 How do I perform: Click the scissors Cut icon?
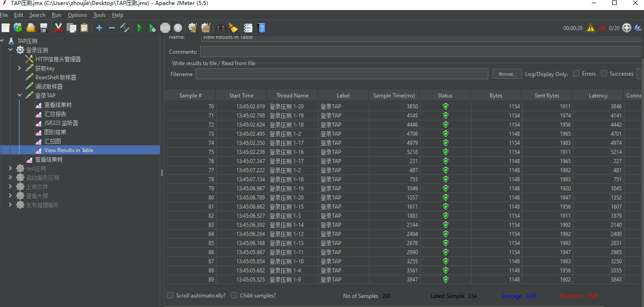click(x=58, y=28)
